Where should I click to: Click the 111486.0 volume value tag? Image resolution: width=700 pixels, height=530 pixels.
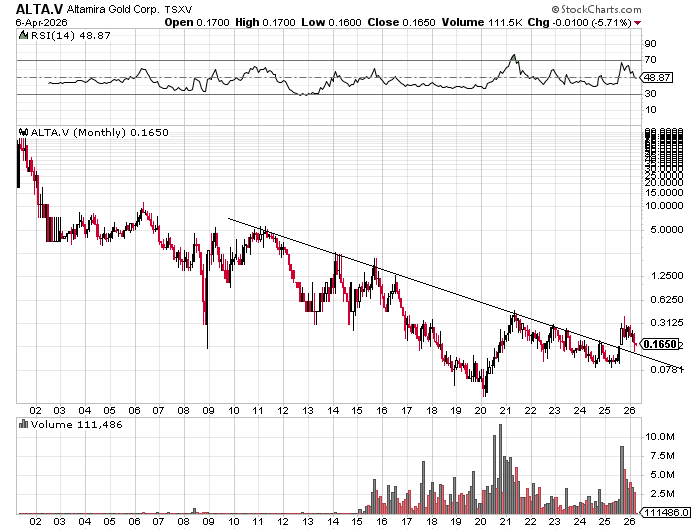666,512
